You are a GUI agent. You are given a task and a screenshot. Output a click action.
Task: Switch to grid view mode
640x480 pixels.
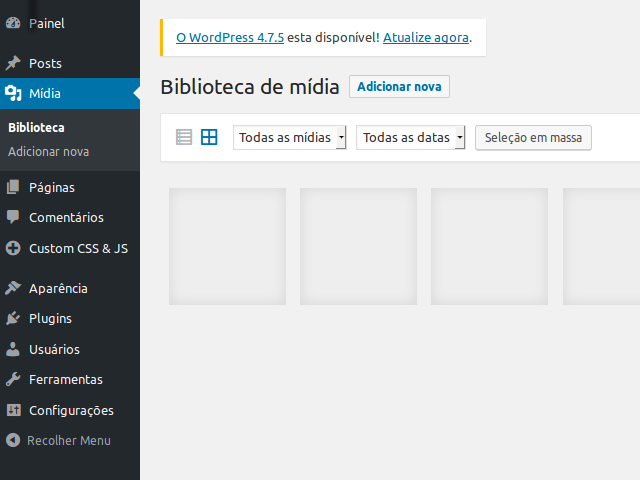click(209, 137)
